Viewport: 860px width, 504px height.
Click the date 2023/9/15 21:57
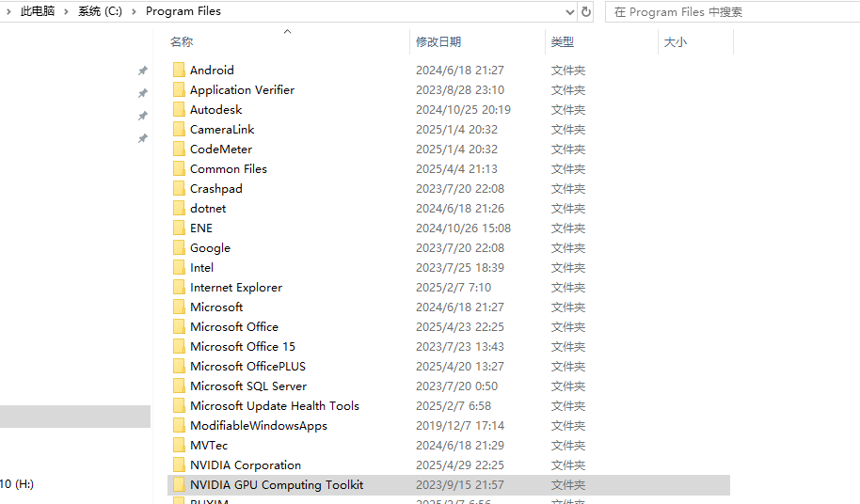459,484
